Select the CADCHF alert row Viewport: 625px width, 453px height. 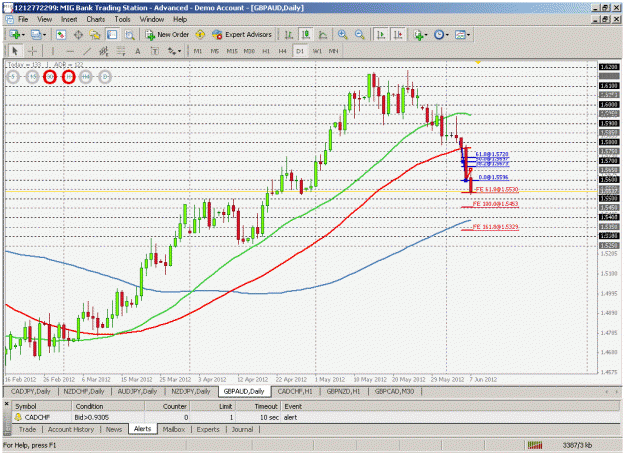coord(315,417)
